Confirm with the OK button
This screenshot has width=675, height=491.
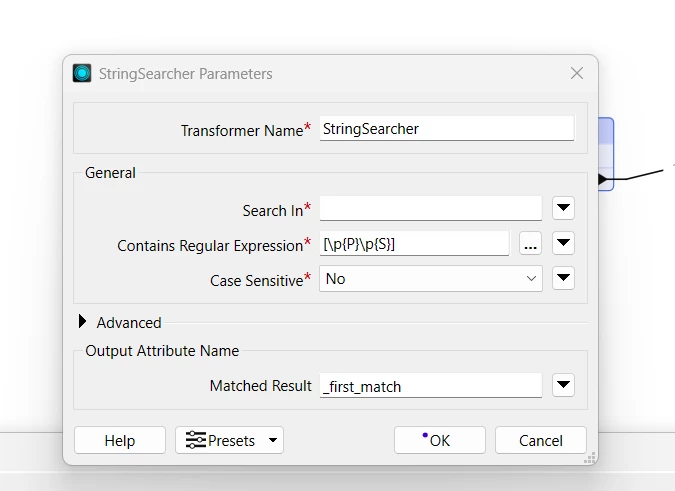(x=439, y=440)
